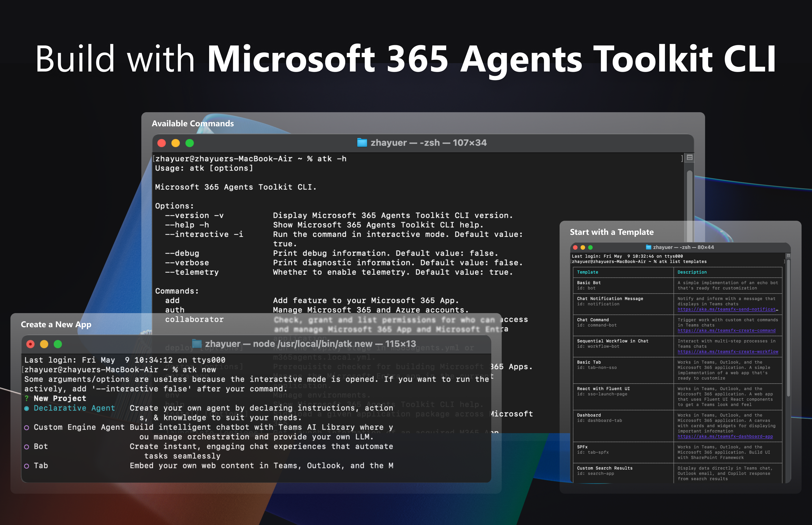Click split pane icon in atk -h terminal
The image size is (812, 525).
pos(690,158)
